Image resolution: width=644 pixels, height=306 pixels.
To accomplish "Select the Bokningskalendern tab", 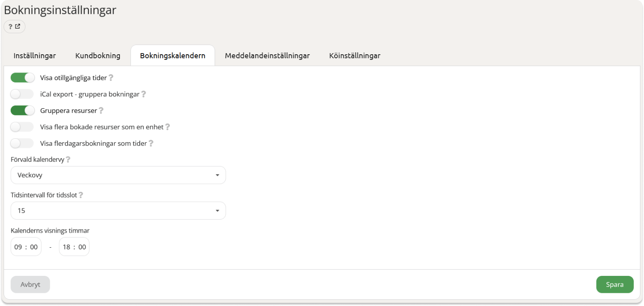I will 173,55.
